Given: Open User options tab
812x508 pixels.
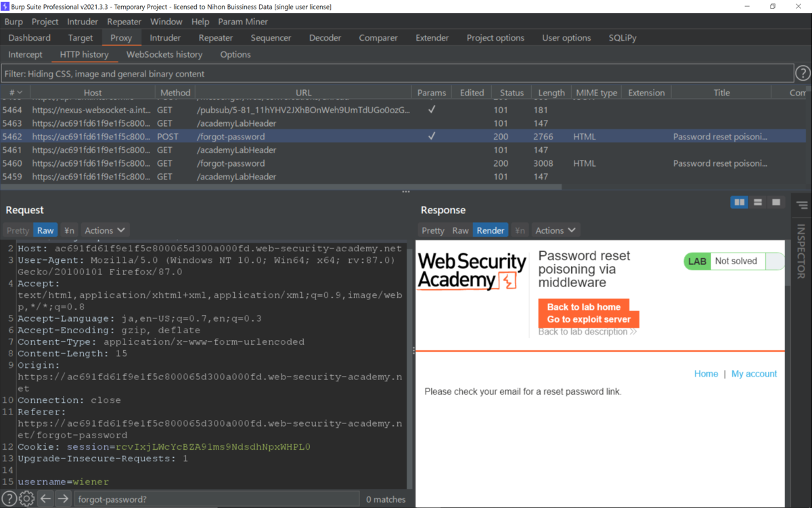Looking at the screenshot, I should pyautogui.click(x=566, y=38).
